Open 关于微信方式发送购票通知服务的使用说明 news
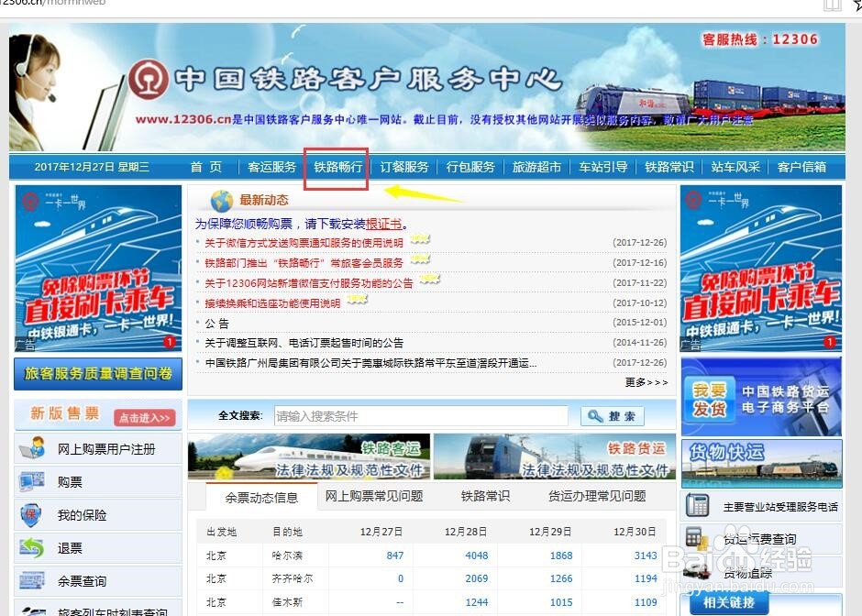Image resolution: width=862 pixels, height=616 pixels. 304,243
